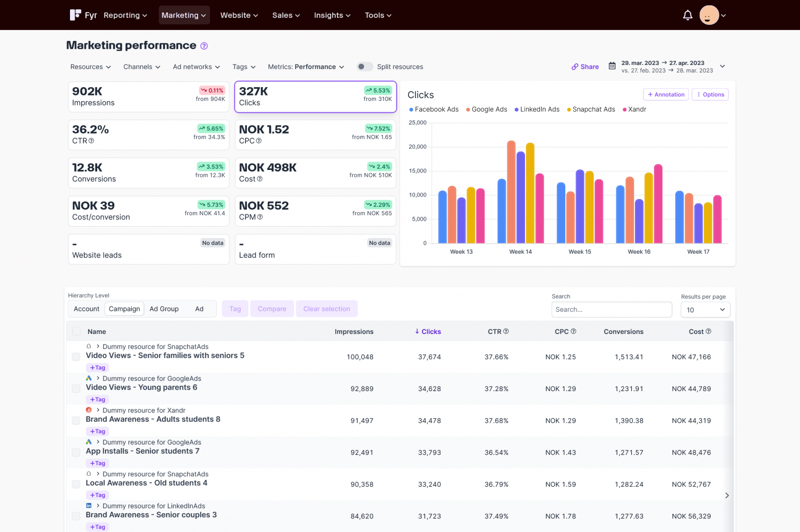
Task: Open the help tooltip beside Marketing performance
Action: [204, 45]
